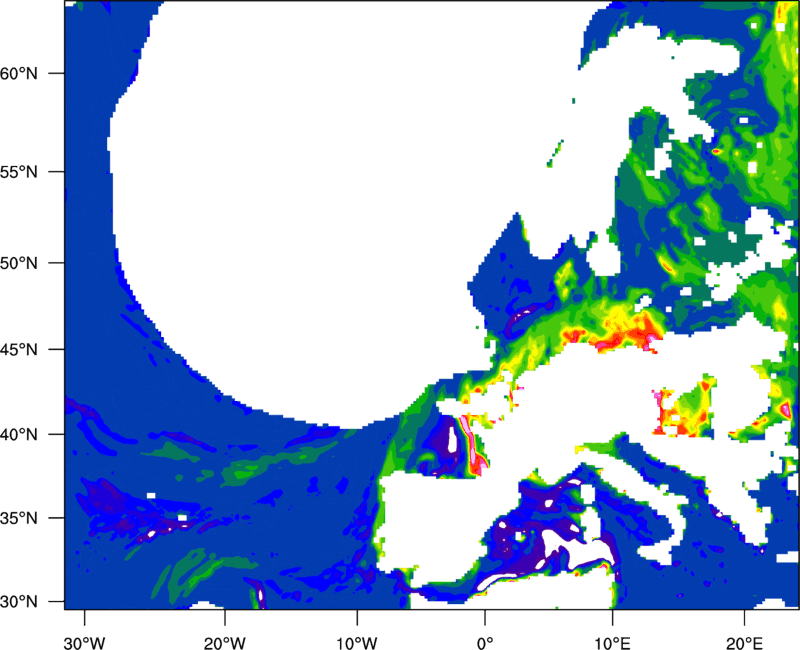Click the 10°E longitude label
The width and height of the screenshot is (800, 650).
[612, 643]
